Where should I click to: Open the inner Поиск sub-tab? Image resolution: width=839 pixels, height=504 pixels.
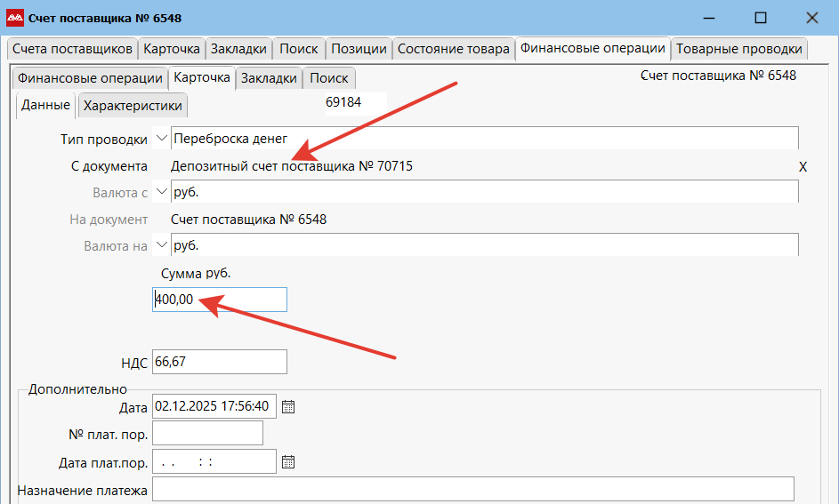point(329,78)
